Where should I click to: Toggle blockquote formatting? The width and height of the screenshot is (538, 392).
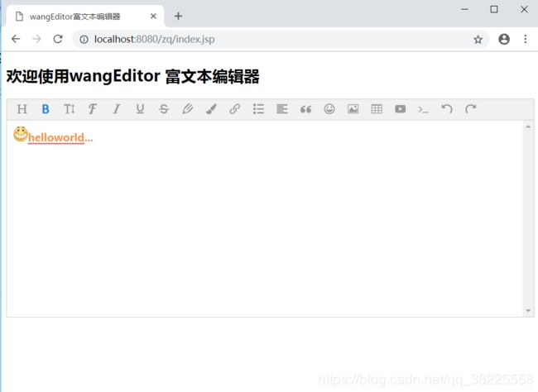tap(305, 109)
